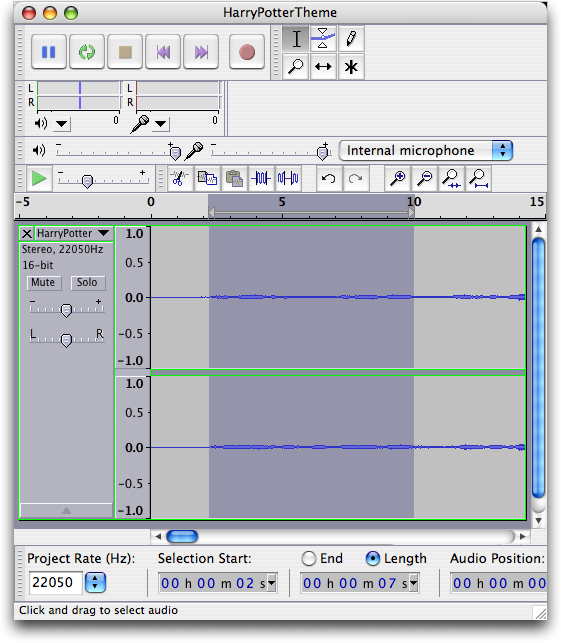
Task: Open Selection Start time format dropdown
Action: point(271,583)
